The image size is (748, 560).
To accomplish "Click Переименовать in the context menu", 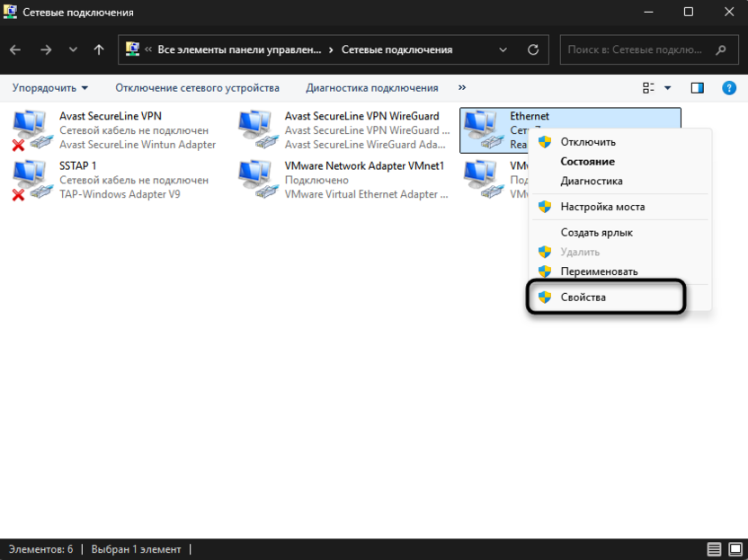I will point(599,271).
